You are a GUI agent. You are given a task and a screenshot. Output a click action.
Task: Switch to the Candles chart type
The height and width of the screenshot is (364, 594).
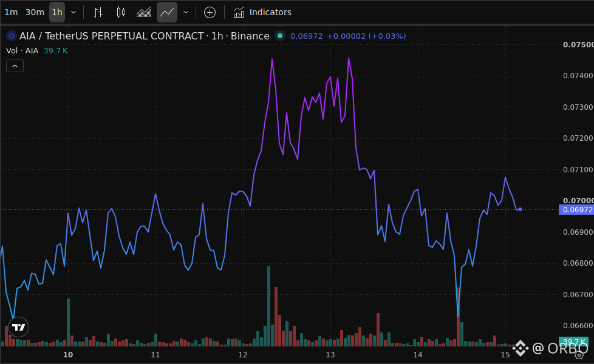coord(121,12)
